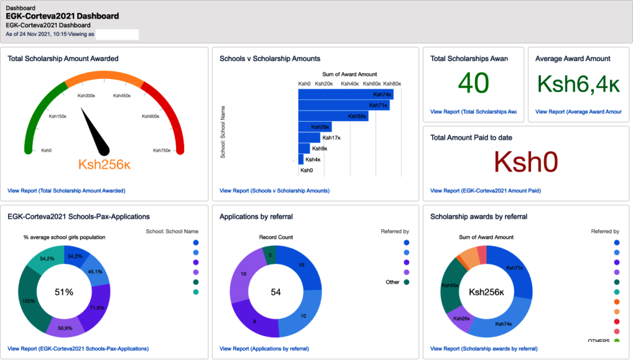The image size is (633, 364).
Task: Select the Ksh71k segment in awards donut
Action: point(515,268)
